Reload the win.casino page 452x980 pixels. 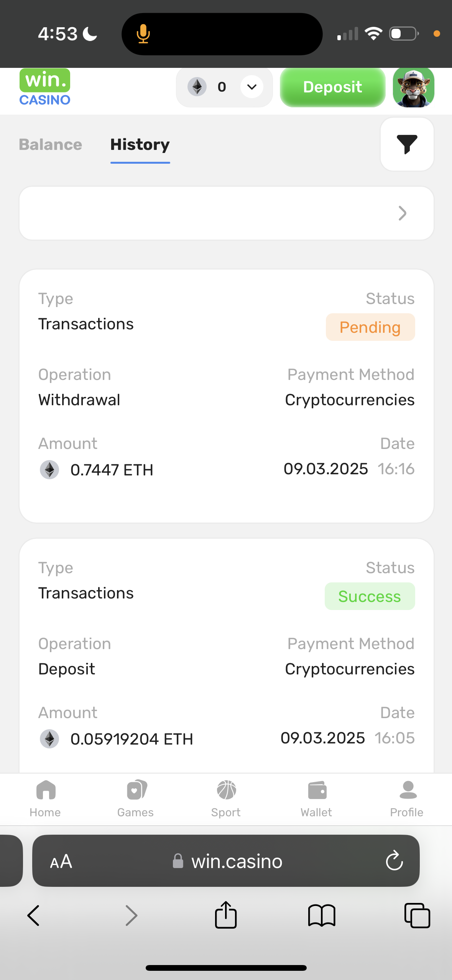[x=394, y=861]
